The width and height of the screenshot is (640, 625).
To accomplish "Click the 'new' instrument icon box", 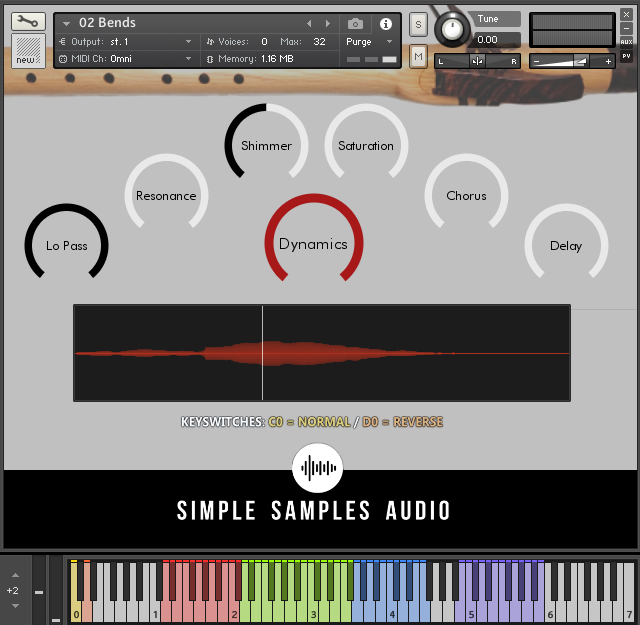I will 28,51.
